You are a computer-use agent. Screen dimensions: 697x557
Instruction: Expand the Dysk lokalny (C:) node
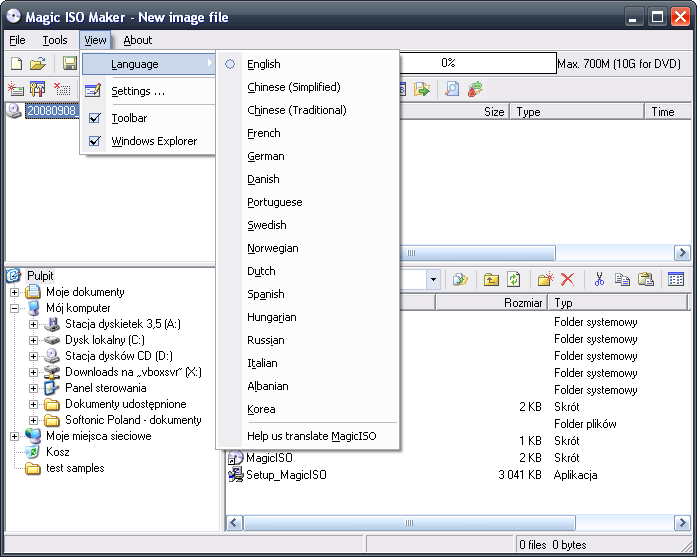(33, 340)
